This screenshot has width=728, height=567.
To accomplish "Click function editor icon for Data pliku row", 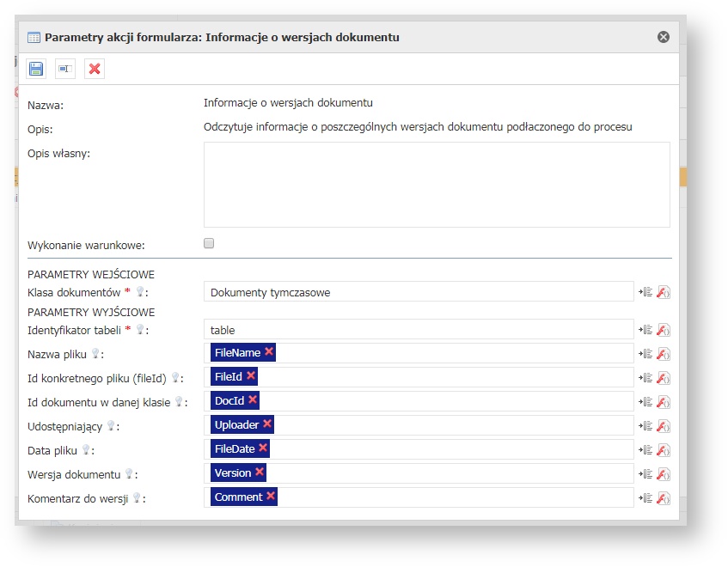I will (663, 449).
